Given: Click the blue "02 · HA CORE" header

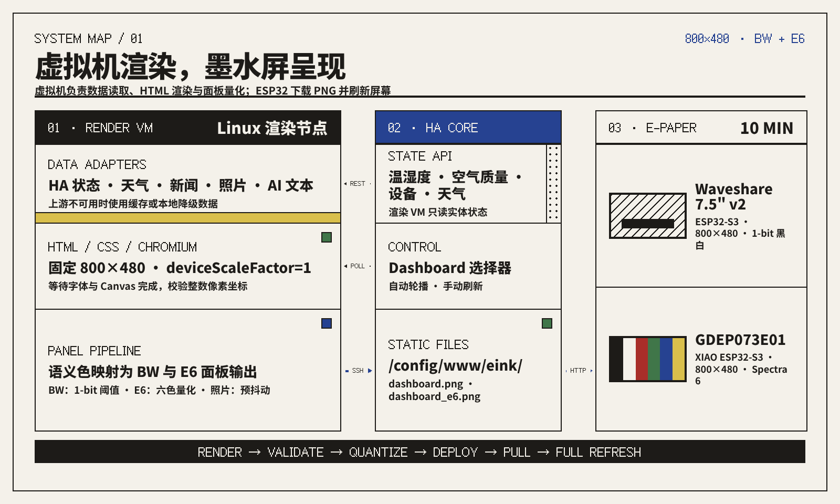Looking at the screenshot, I should pos(468,128).
